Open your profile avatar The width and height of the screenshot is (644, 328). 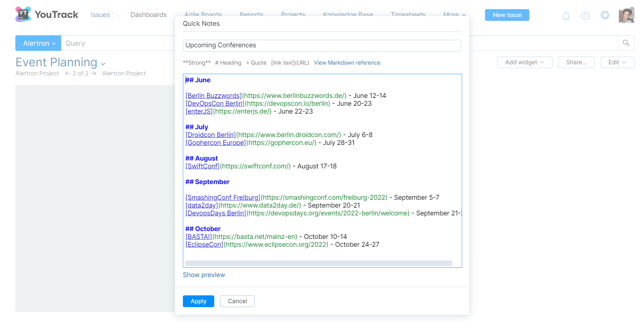pos(626,15)
